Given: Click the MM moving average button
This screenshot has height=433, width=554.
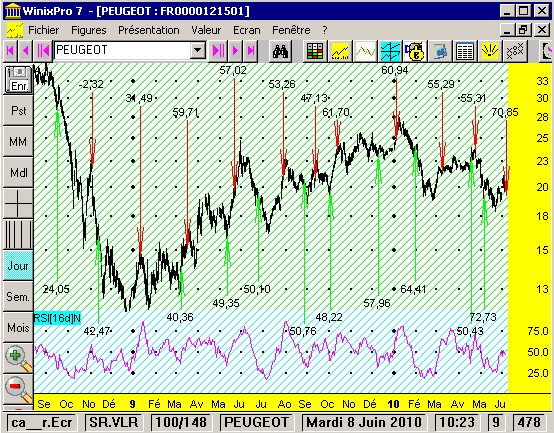Looking at the screenshot, I should (18, 142).
